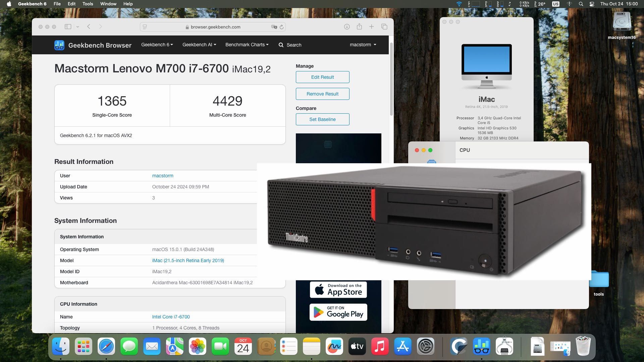Open the Geekbench 6 application menu
Image resolution: width=644 pixels, height=362 pixels.
[32, 4]
